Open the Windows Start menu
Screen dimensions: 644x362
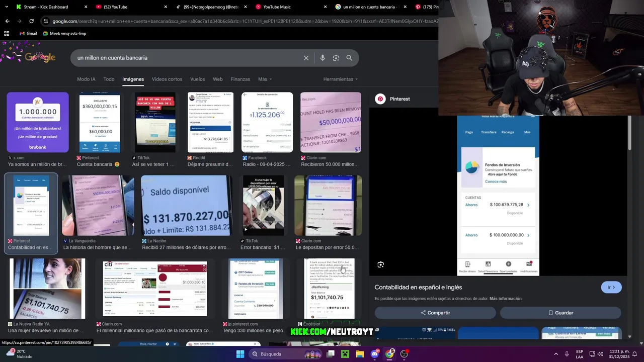point(240,354)
